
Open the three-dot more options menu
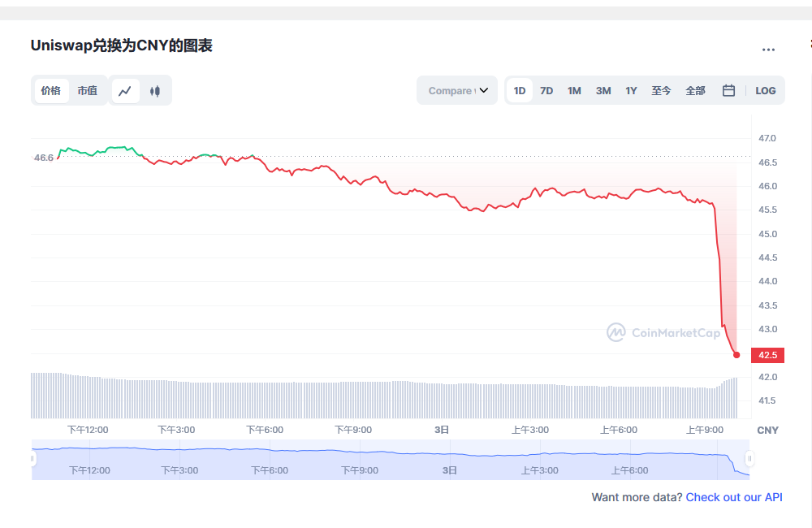(768, 50)
